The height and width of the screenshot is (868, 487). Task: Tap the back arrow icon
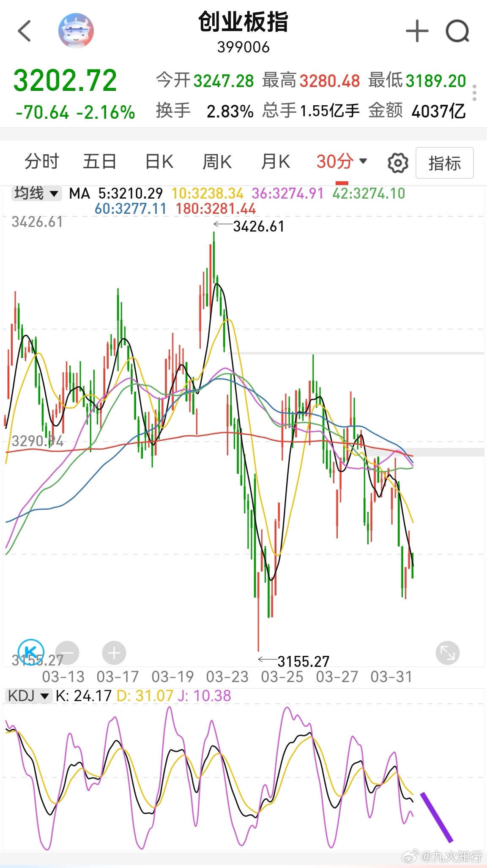pos(25,31)
